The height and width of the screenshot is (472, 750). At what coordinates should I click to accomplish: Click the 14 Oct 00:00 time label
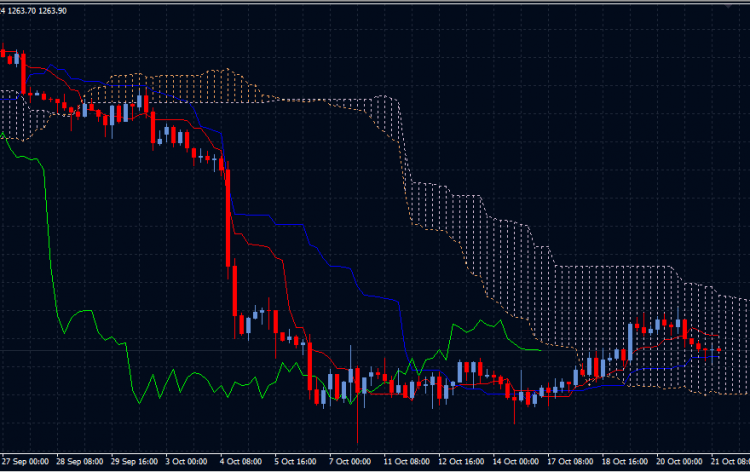[x=515, y=462]
